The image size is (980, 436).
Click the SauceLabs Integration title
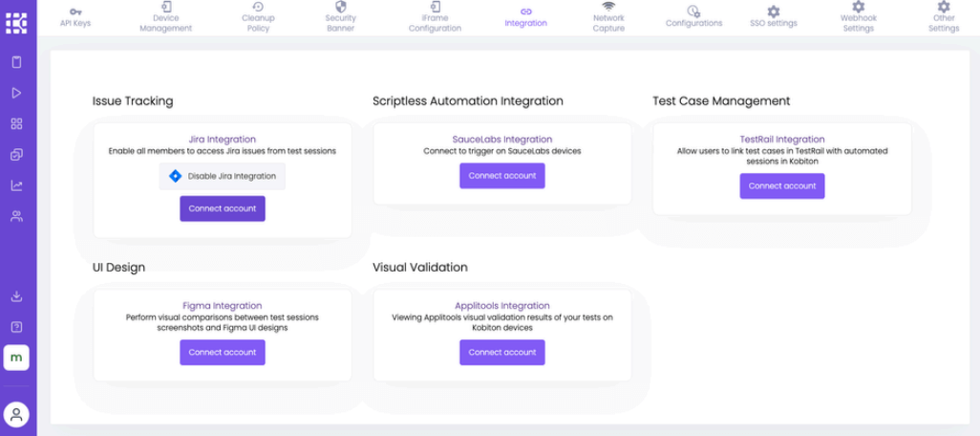tap(502, 140)
